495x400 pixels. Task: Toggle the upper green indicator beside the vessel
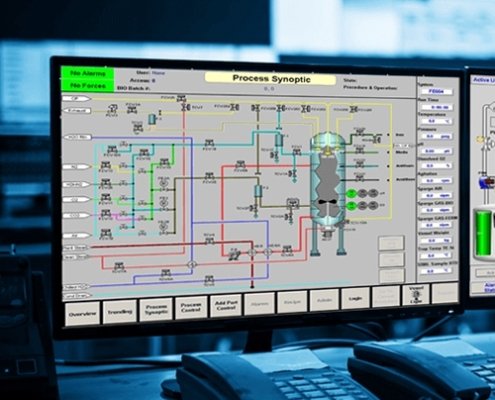351,194
